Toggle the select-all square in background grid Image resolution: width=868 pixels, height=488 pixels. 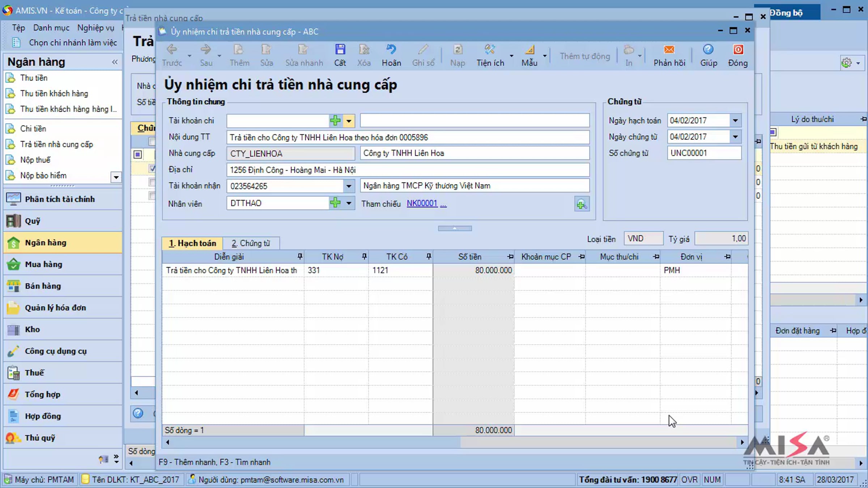(137, 155)
